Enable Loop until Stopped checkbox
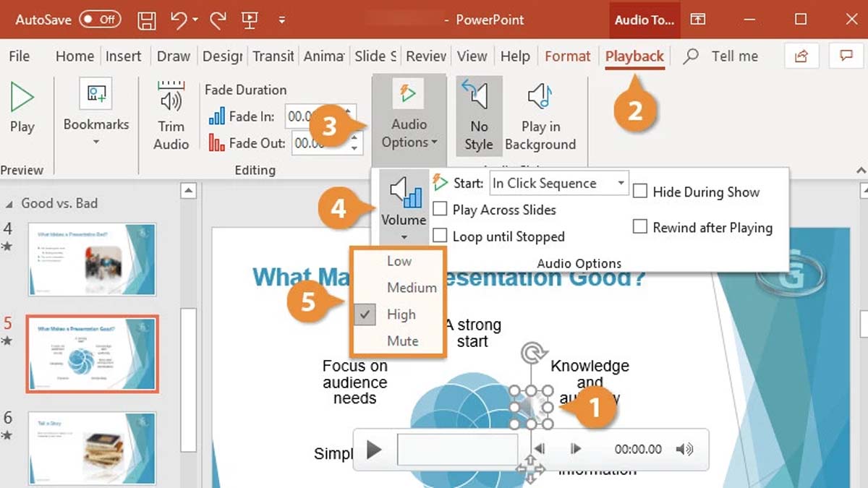This screenshot has width=868, height=488. [x=440, y=236]
